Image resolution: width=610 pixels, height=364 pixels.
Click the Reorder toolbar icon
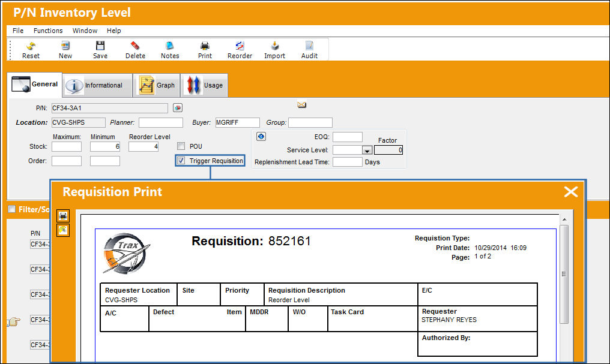240,46
